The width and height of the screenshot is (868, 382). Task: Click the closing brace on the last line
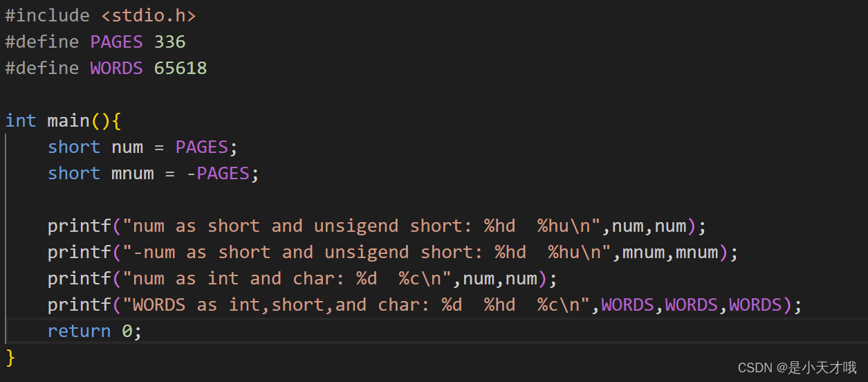(10, 357)
